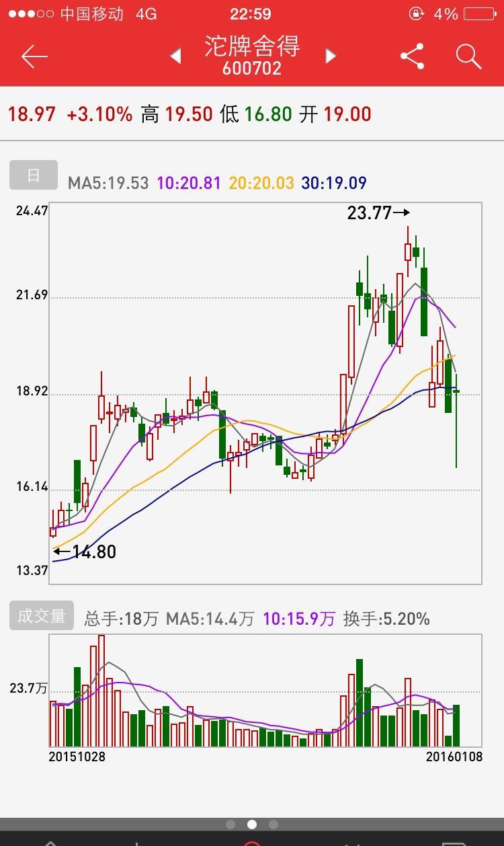Open the search magnifier icon

pyautogui.click(x=468, y=56)
